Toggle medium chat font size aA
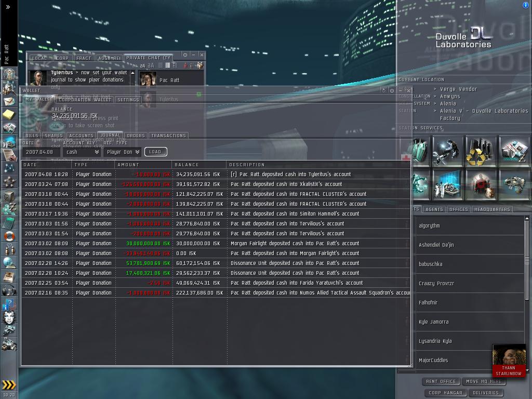 pos(142,65)
